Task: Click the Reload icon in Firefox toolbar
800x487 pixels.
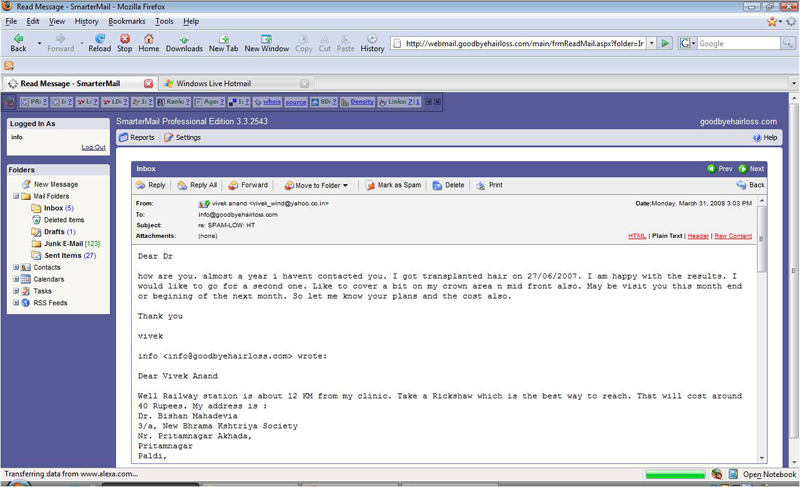Action: [x=99, y=42]
